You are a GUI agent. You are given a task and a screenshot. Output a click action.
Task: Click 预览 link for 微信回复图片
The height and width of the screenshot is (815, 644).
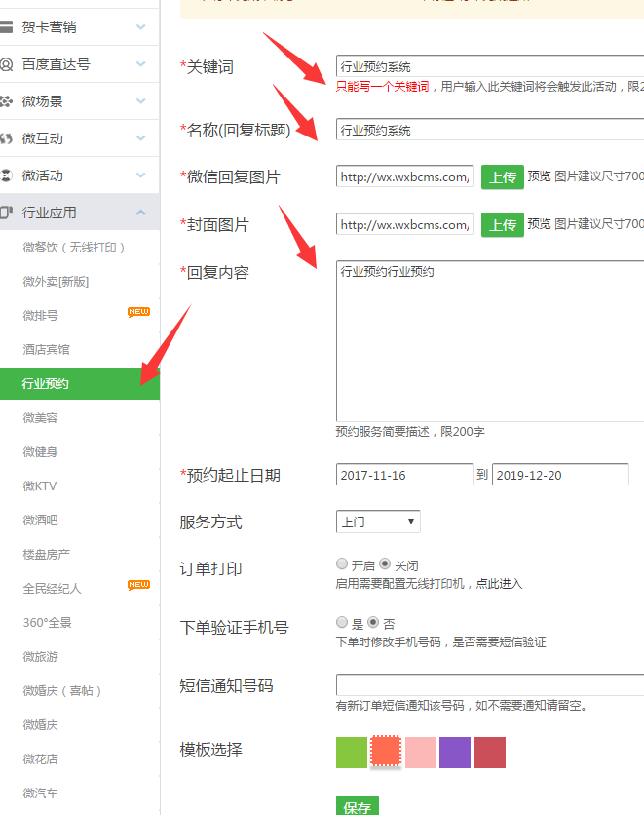539,176
